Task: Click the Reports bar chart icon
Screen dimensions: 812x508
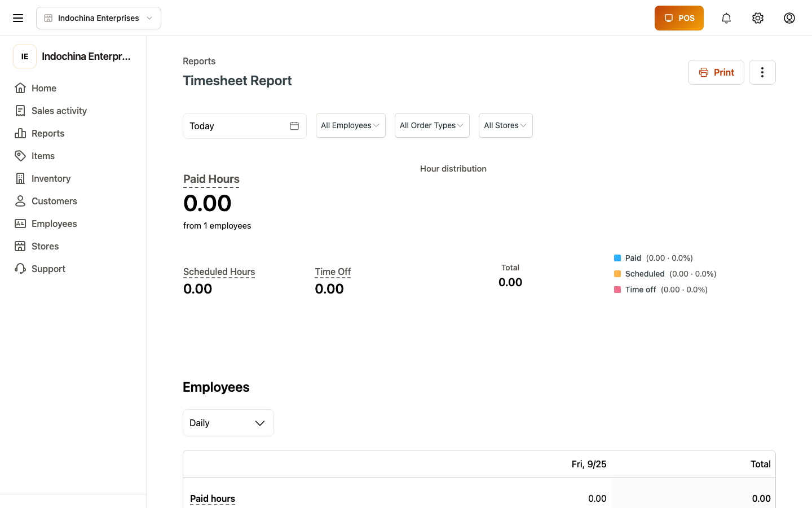Action: [x=20, y=133]
